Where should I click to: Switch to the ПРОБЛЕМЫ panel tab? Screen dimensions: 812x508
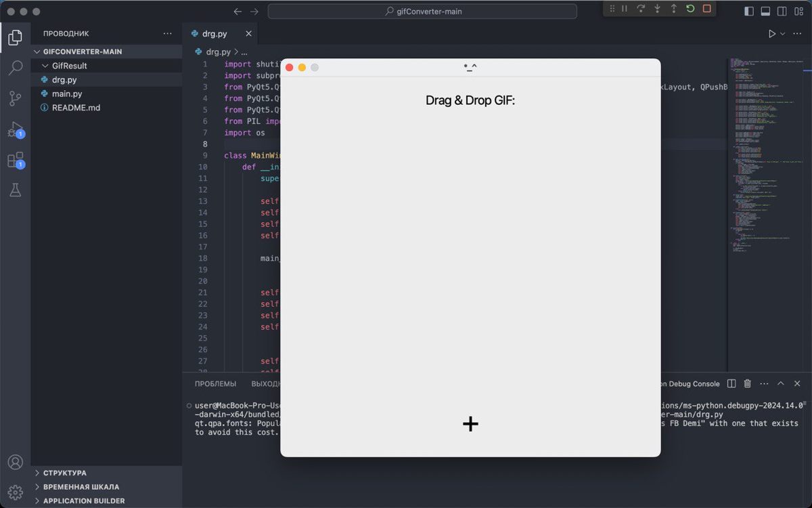click(x=215, y=384)
